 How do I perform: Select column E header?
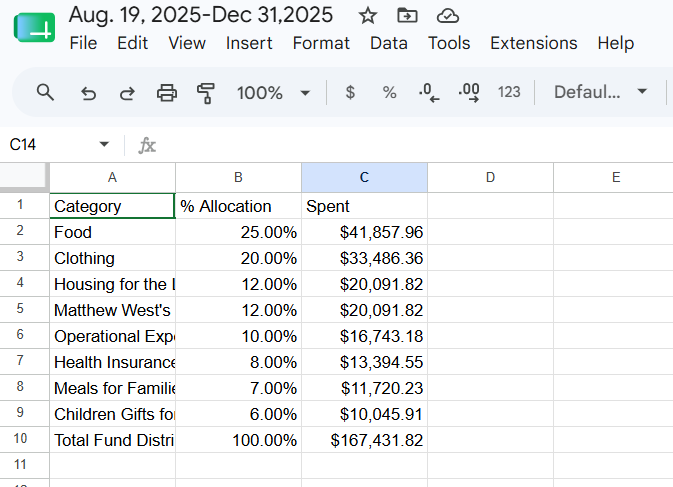(614, 177)
